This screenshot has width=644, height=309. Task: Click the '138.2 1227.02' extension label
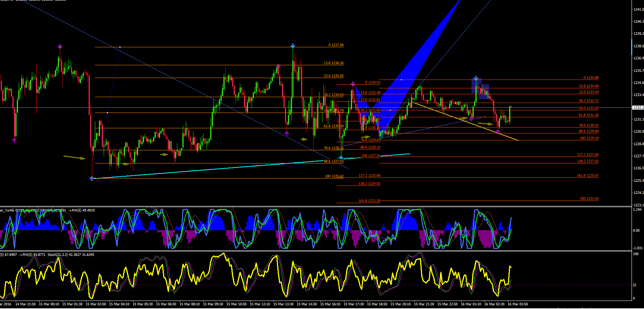(588, 161)
